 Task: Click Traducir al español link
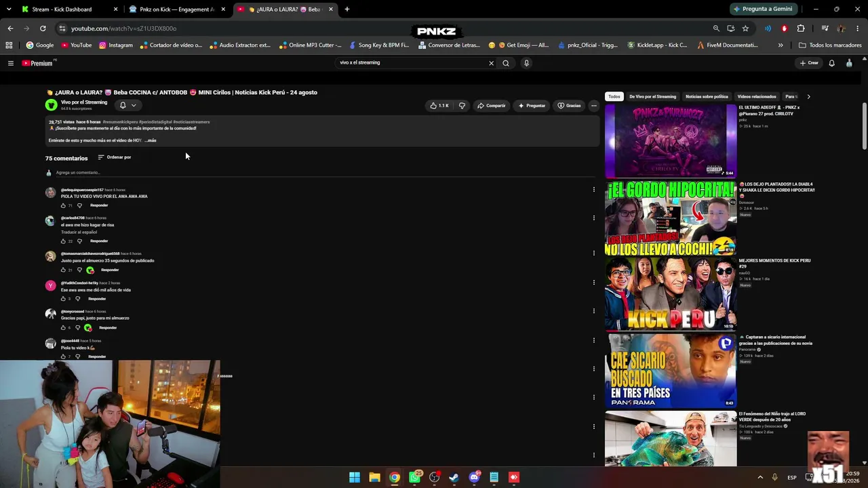79,232
